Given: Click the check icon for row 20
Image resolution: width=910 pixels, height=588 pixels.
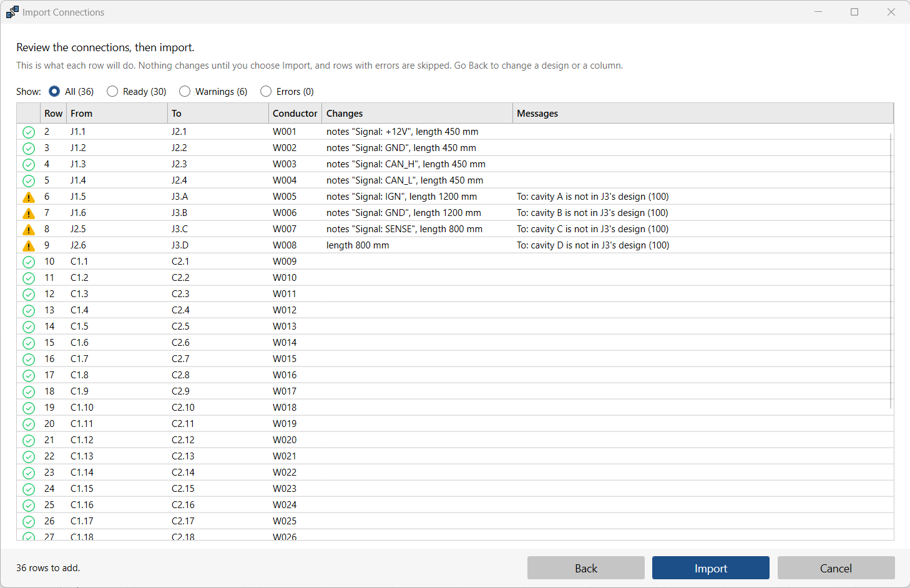Looking at the screenshot, I should [x=29, y=424].
